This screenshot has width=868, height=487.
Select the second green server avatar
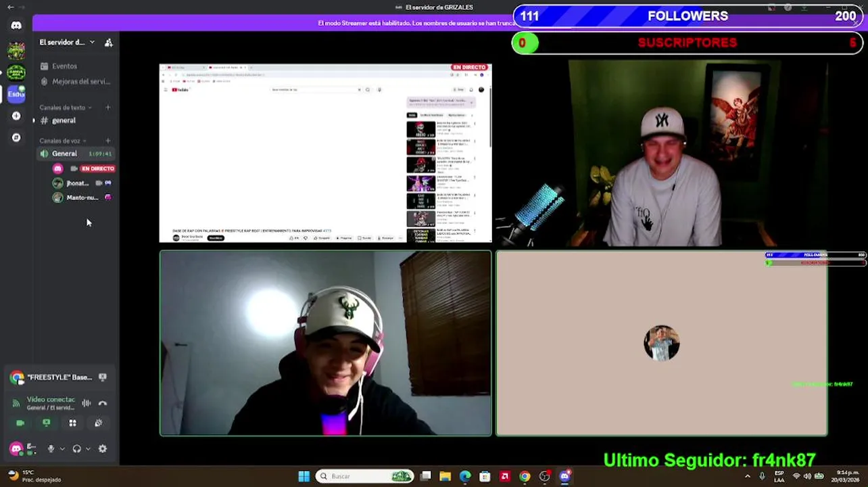point(16,72)
